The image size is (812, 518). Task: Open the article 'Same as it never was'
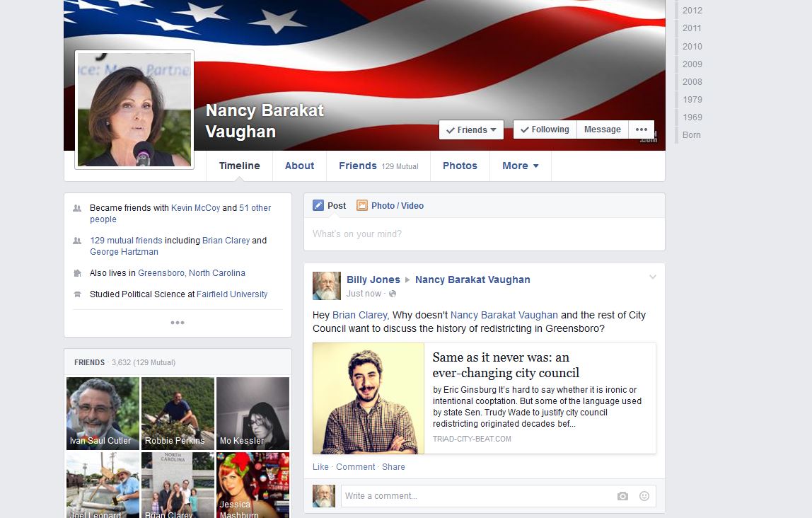click(x=506, y=365)
